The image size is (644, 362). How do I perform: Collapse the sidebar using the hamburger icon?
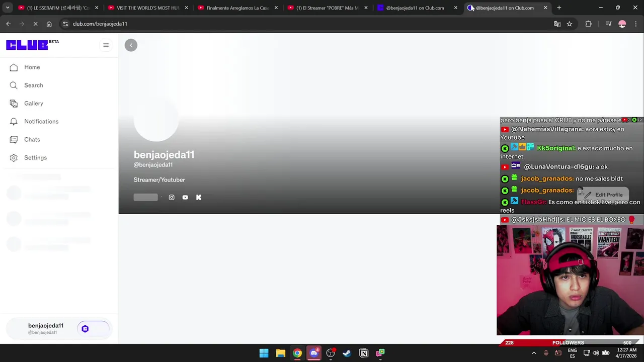coord(106,45)
